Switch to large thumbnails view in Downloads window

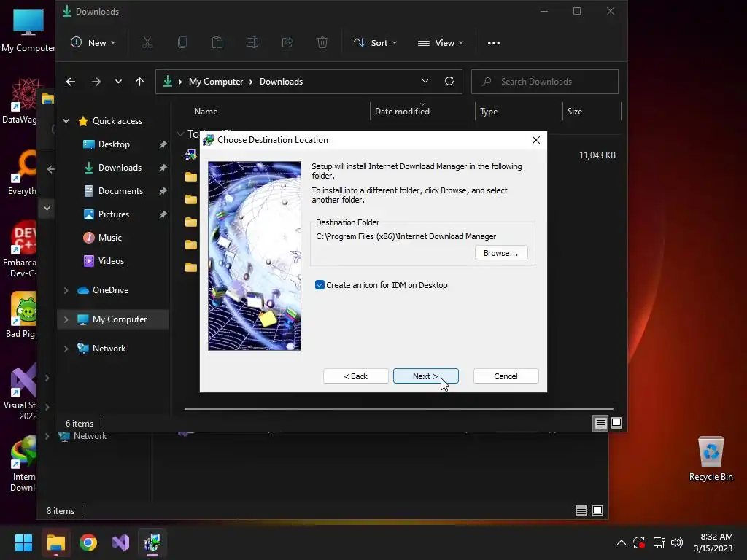click(x=616, y=423)
